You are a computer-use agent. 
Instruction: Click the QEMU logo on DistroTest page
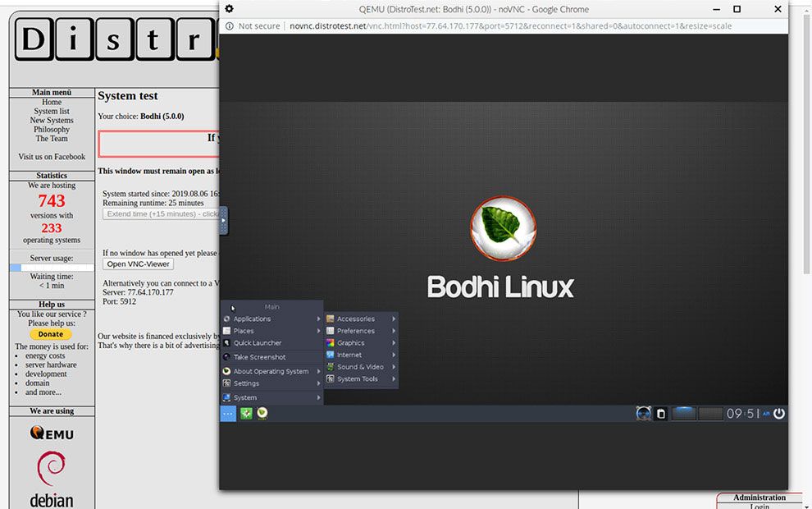click(x=52, y=433)
